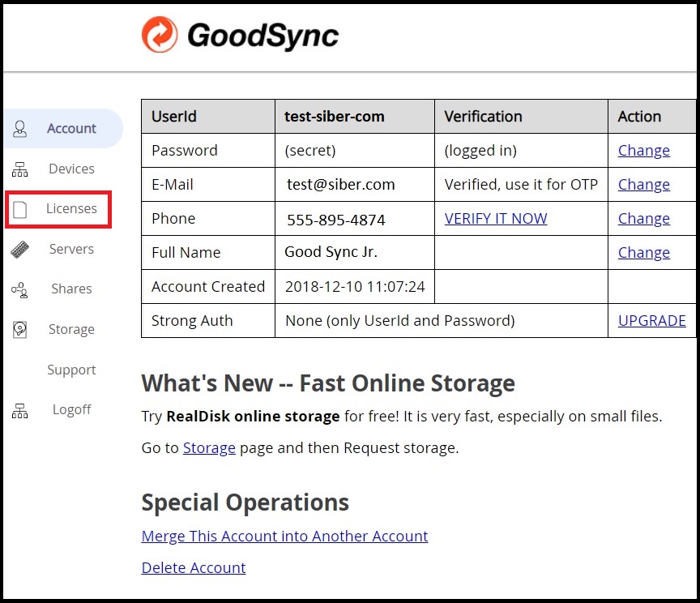Click the GoodSync logo icon
Viewport: 700px width, 603px height.
(x=160, y=36)
